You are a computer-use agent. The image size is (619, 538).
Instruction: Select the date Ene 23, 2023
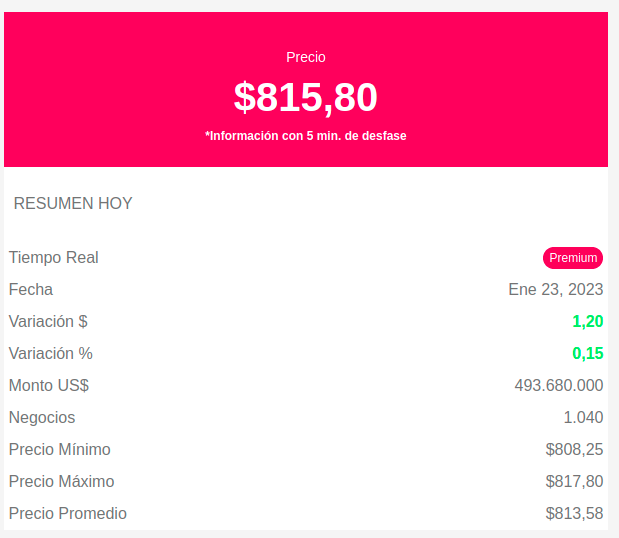pyautogui.click(x=556, y=290)
